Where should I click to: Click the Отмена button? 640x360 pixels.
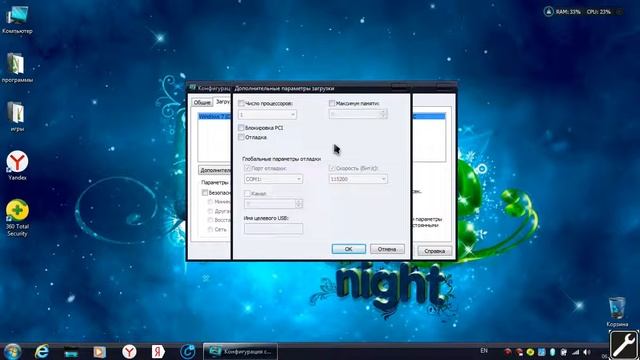pos(387,249)
